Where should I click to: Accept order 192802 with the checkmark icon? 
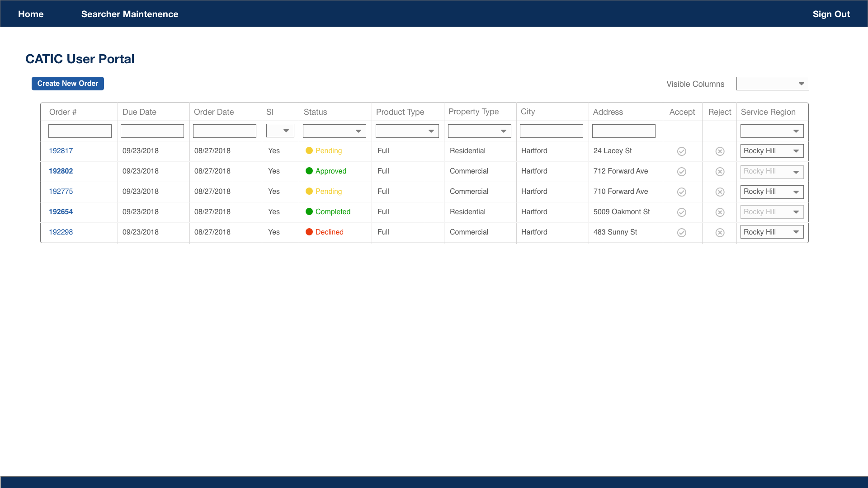tap(682, 172)
